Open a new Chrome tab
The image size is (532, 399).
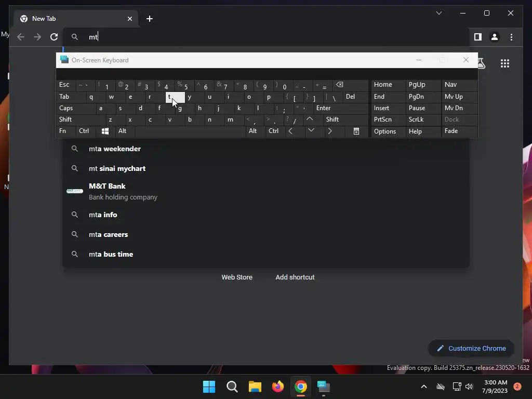click(x=150, y=19)
